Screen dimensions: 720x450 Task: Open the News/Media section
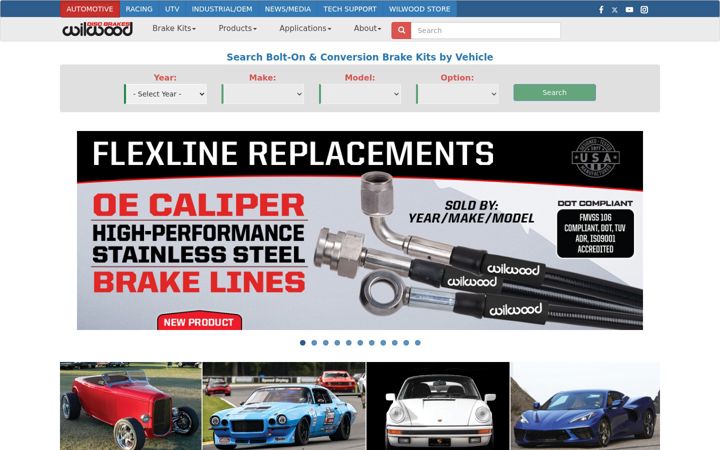tap(287, 9)
